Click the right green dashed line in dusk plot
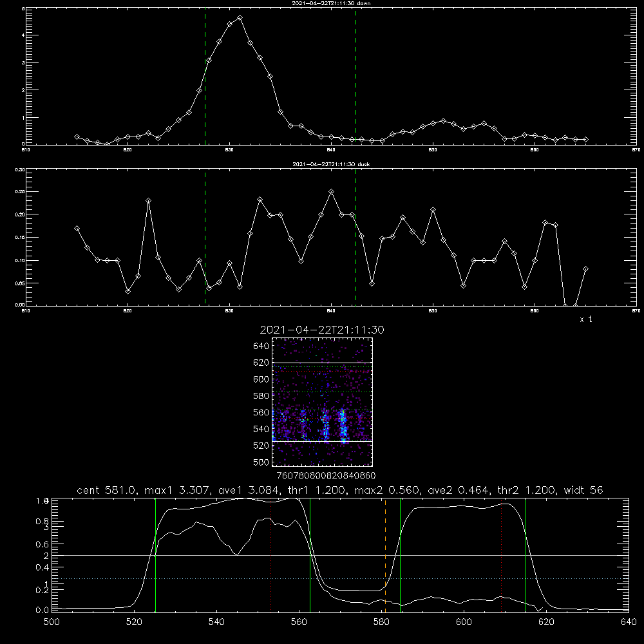This screenshot has width=644, height=644. (x=355, y=238)
